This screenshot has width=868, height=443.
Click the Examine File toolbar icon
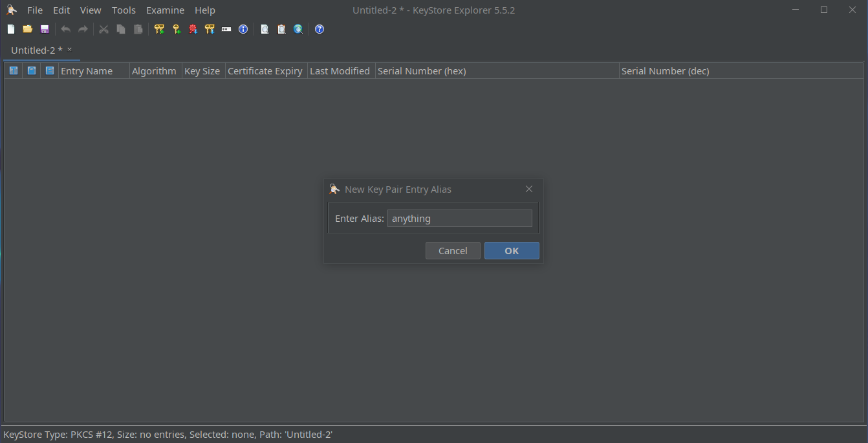coord(265,29)
